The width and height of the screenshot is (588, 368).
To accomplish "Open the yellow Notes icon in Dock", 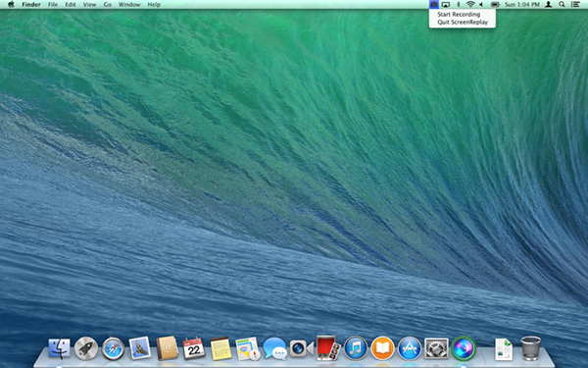I will [220, 348].
